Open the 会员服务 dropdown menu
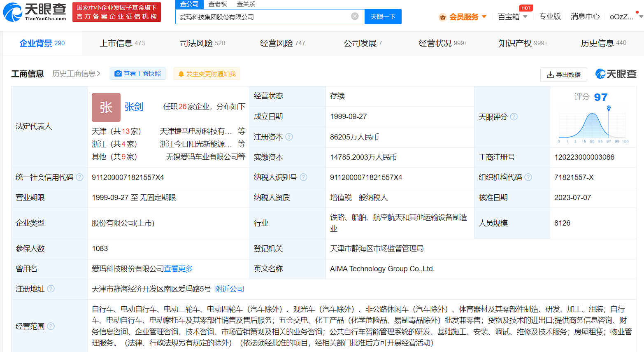644x352 pixels. click(x=463, y=17)
